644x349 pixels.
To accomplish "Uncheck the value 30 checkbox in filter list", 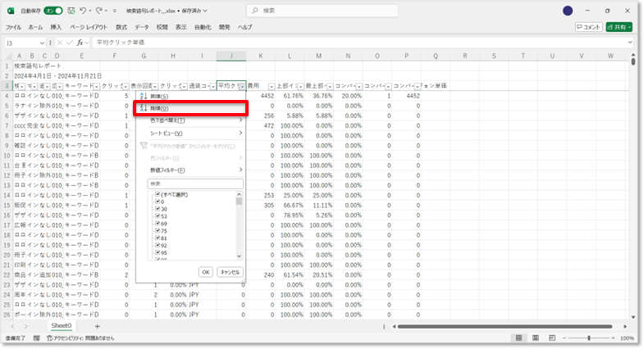I will pos(158,208).
